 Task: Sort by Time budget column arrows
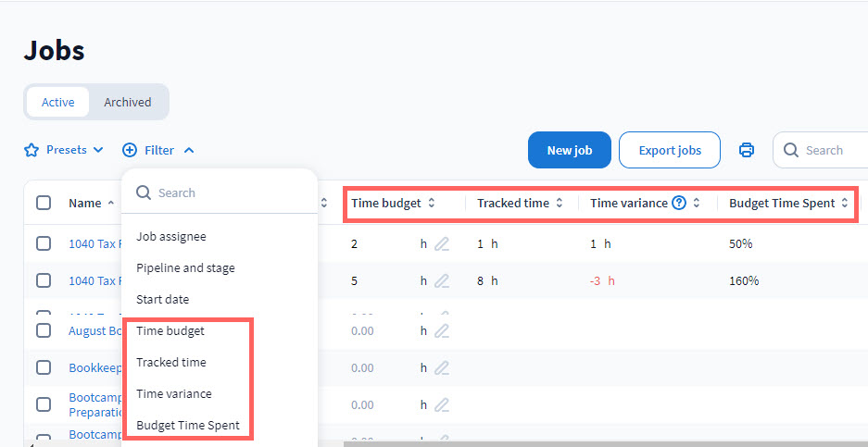point(431,203)
